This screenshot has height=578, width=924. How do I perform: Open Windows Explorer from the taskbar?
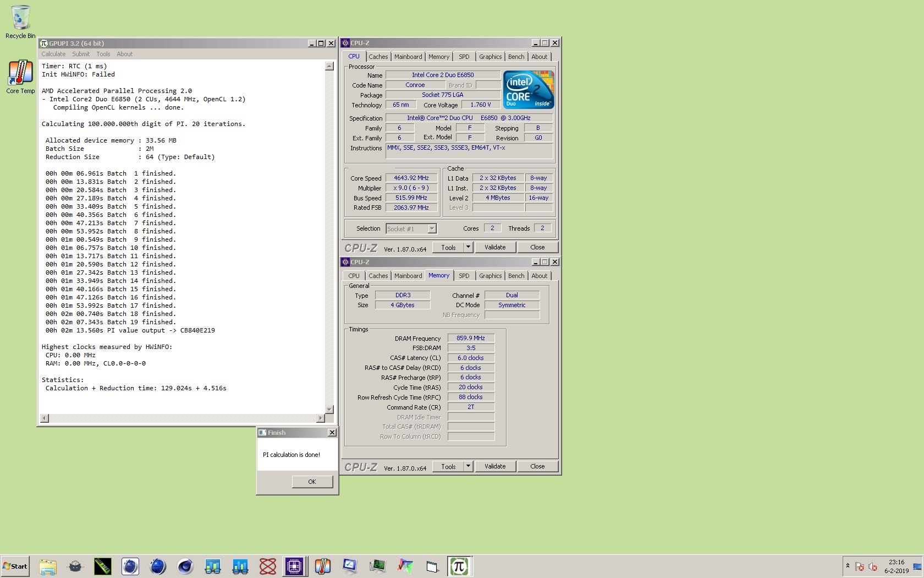click(48, 566)
